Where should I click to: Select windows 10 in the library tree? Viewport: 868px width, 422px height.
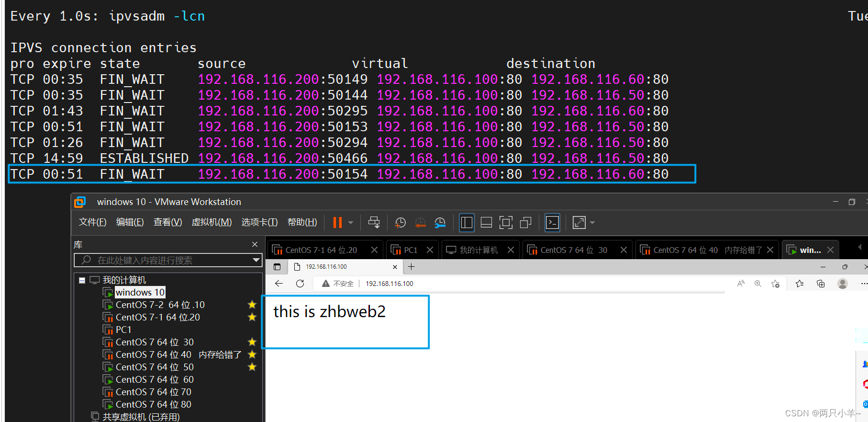pos(140,292)
